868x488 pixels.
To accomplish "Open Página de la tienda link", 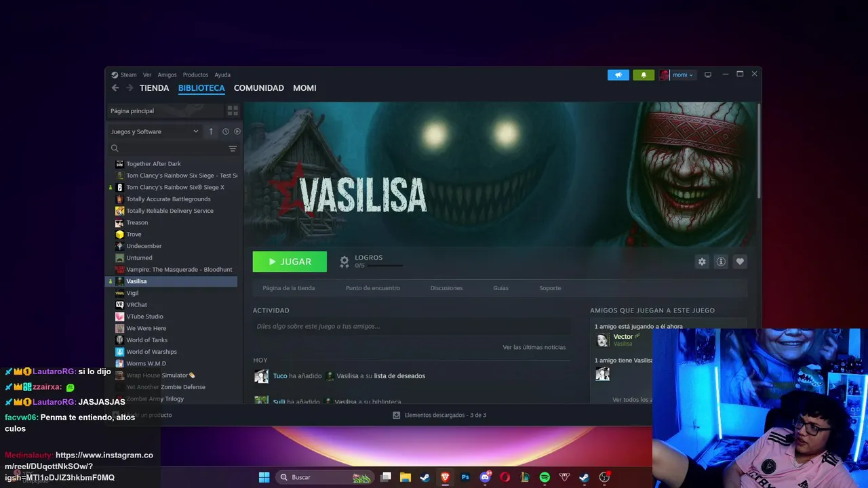I will [x=289, y=288].
